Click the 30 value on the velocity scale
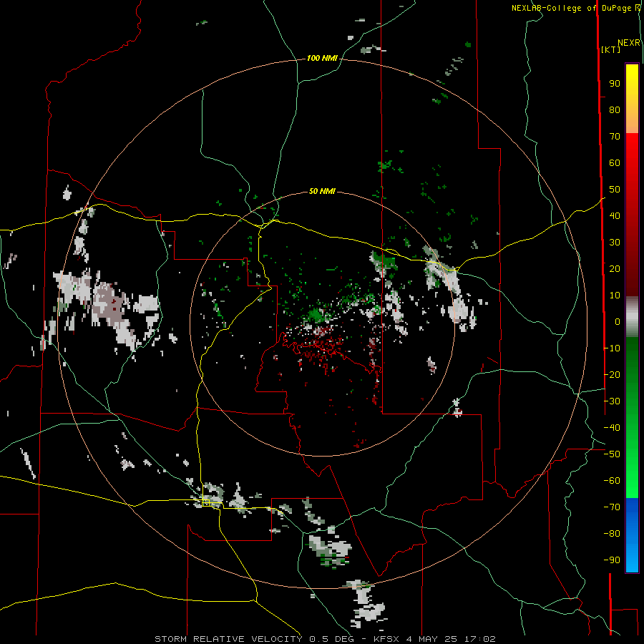Screen dimensions: 644x644 [615, 243]
